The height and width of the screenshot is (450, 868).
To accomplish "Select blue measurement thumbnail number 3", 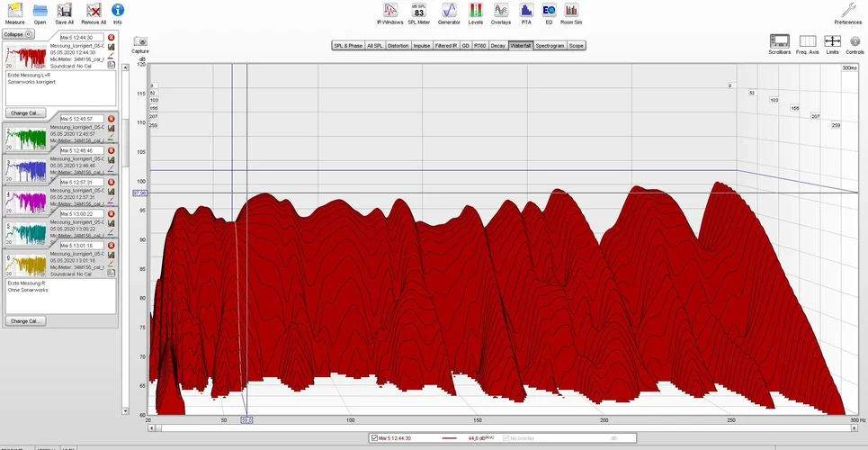I will pyautogui.click(x=25, y=170).
